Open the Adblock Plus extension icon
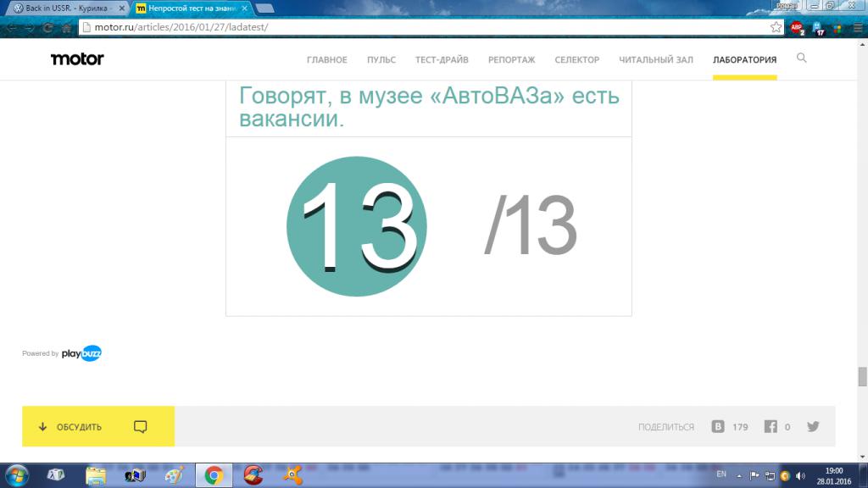 797,28
